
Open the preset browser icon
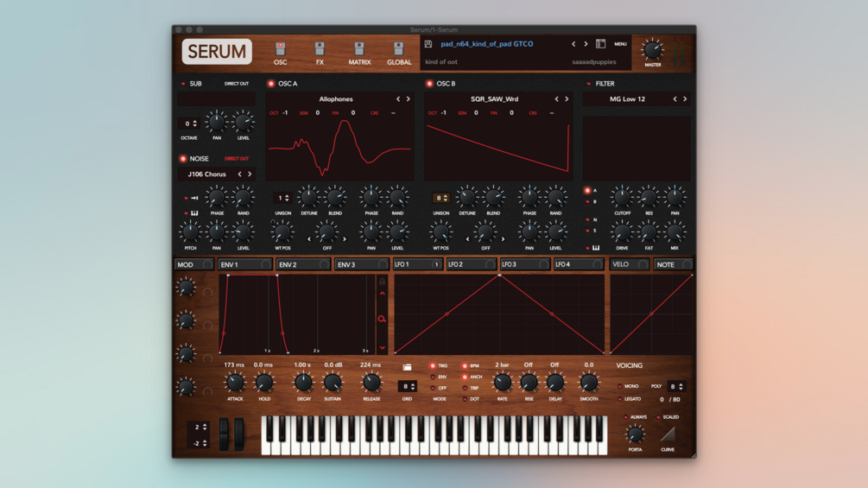[x=600, y=44]
